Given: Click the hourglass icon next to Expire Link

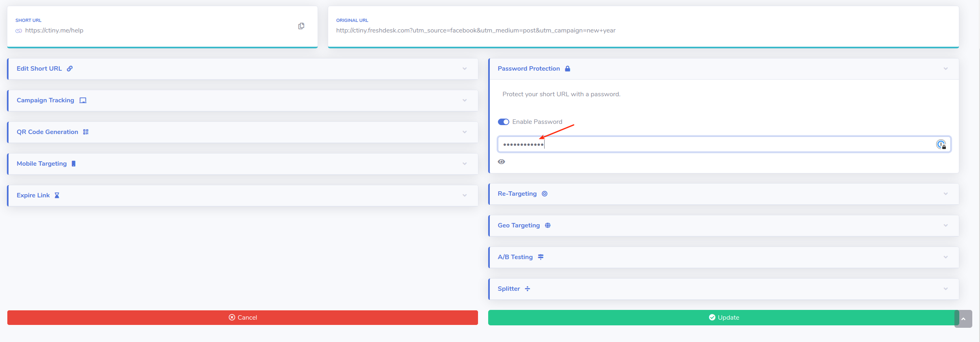Looking at the screenshot, I should [x=57, y=195].
